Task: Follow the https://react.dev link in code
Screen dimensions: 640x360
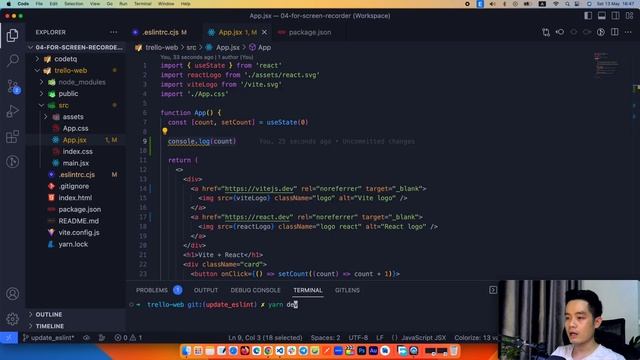Action: pos(257,217)
